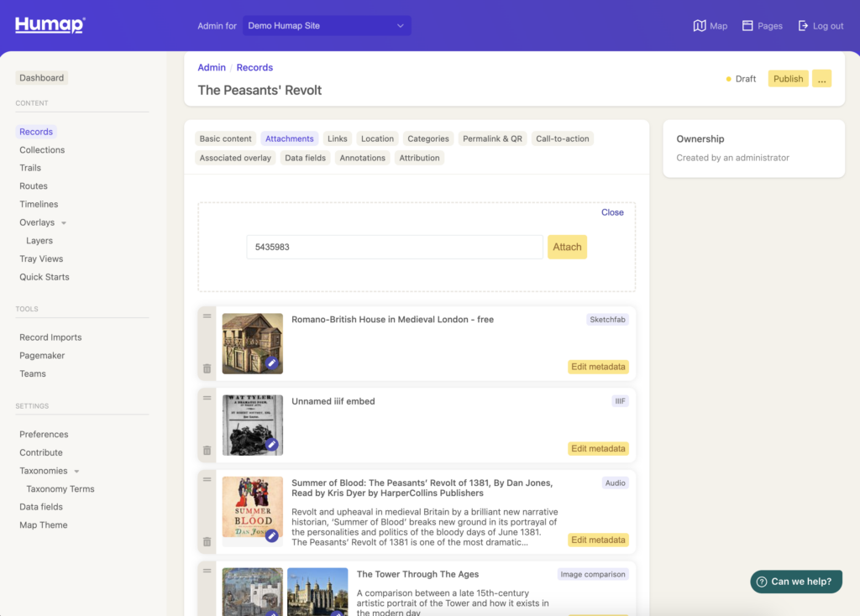Open the Can we help? chat widget
Viewport: 860px width, 616px height.
[x=795, y=582]
